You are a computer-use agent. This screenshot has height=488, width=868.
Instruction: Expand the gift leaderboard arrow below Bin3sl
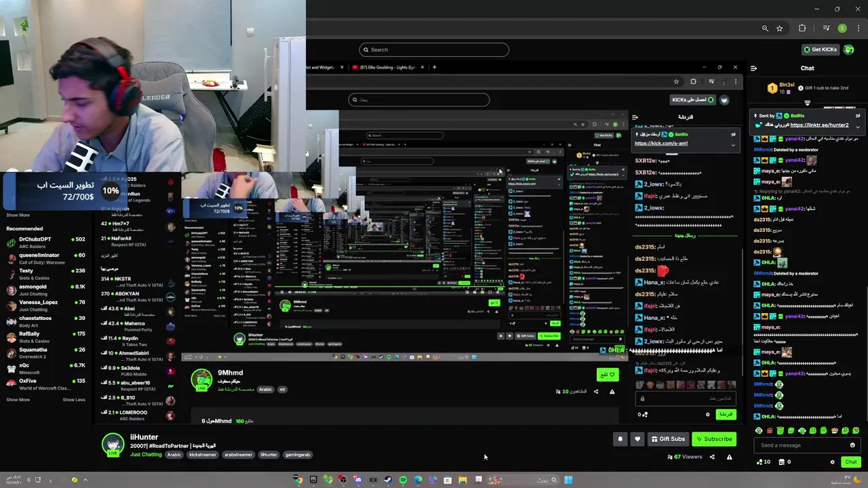[x=807, y=103]
